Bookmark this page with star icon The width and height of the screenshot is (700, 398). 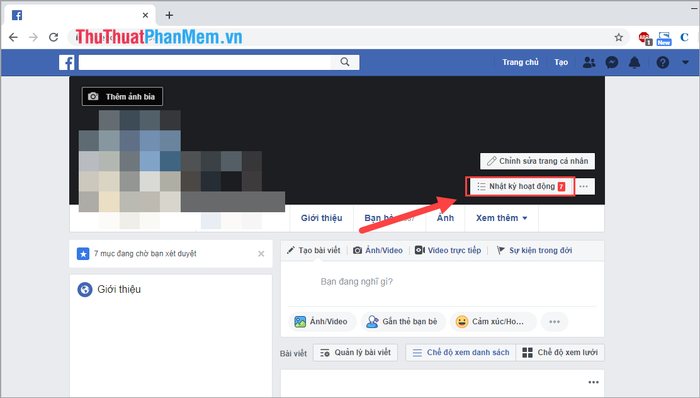pyautogui.click(x=619, y=37)
